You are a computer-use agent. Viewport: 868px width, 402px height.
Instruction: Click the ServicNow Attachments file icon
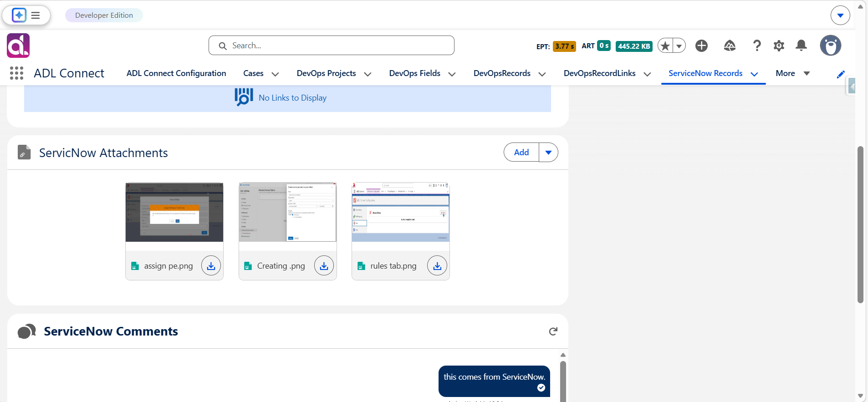point(24,153)
